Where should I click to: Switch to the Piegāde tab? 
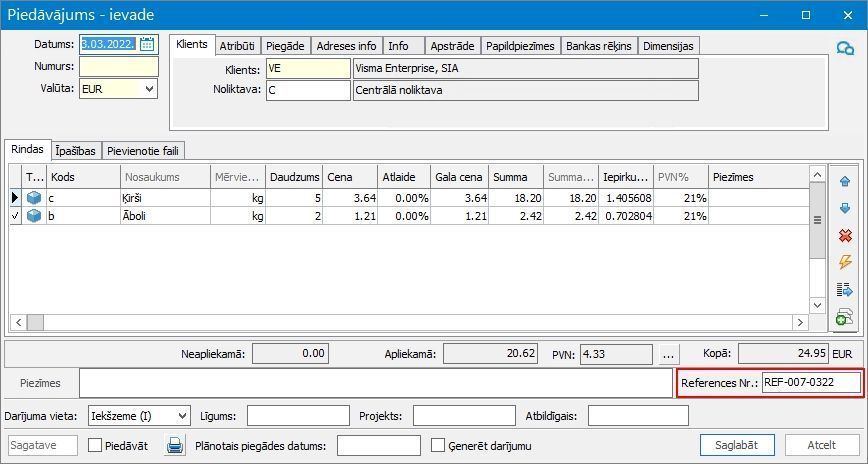point(285,46)
